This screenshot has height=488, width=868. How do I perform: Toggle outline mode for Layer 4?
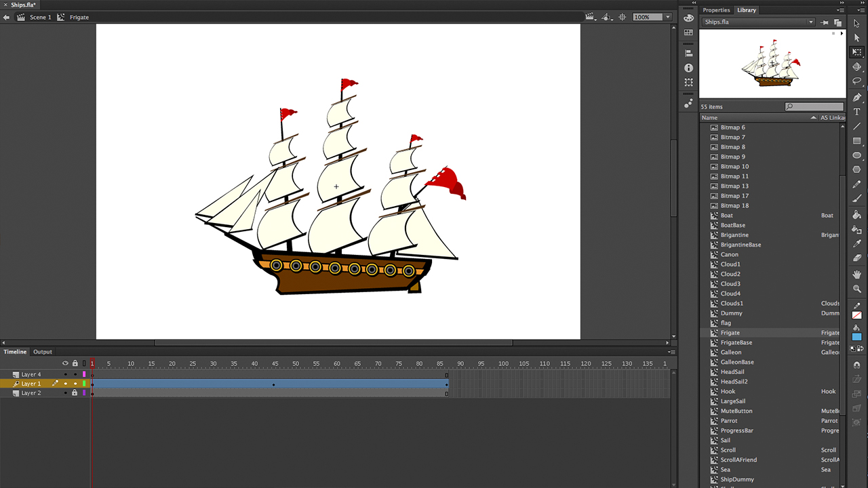click(x=84, y=374)
